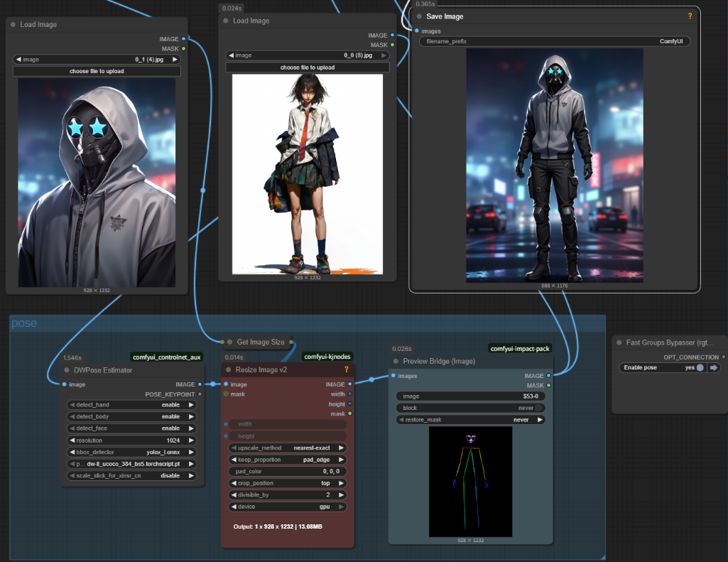Click choose file to upload under 0_1 (4).jpg
Screen dimensions: 728x562
tap(97, 71)
